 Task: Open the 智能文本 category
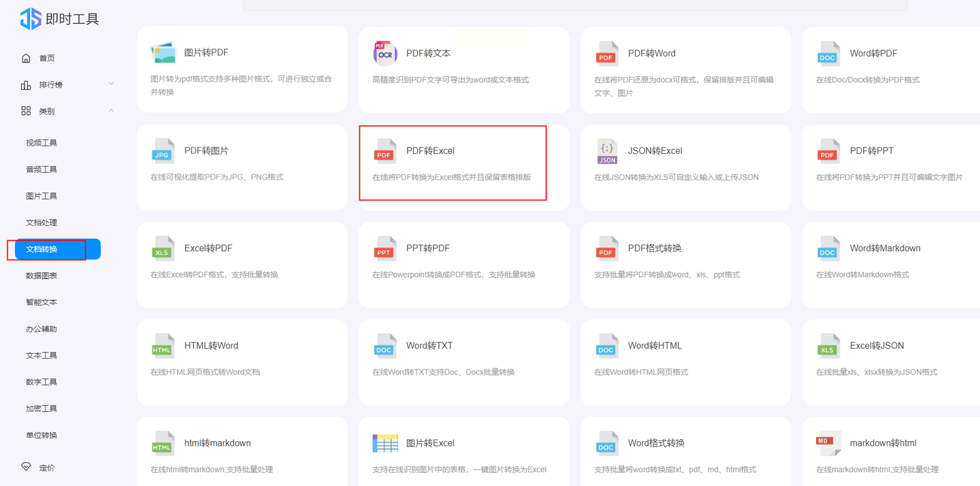click(x=42, y=302)
